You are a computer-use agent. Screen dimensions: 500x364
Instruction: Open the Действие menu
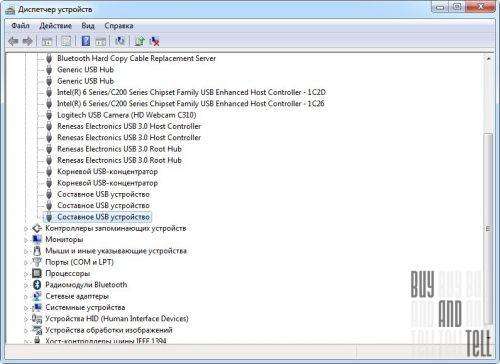pos(55,26)
